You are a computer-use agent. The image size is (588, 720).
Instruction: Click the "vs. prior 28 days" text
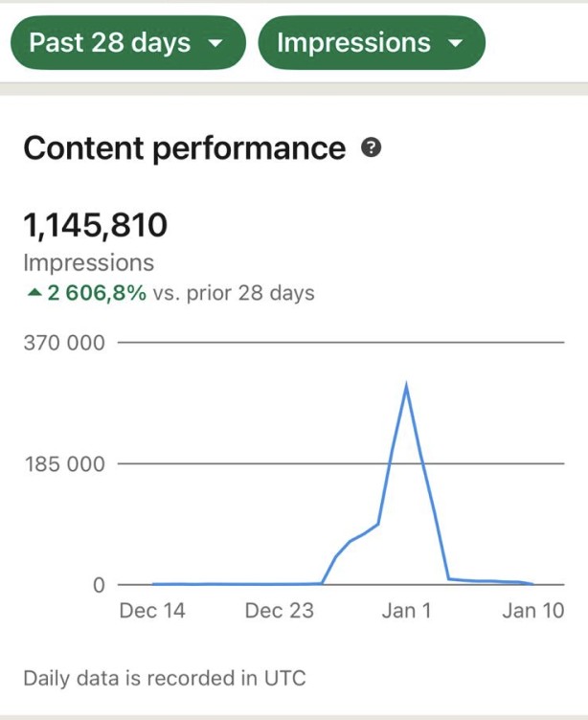[234, 293]
